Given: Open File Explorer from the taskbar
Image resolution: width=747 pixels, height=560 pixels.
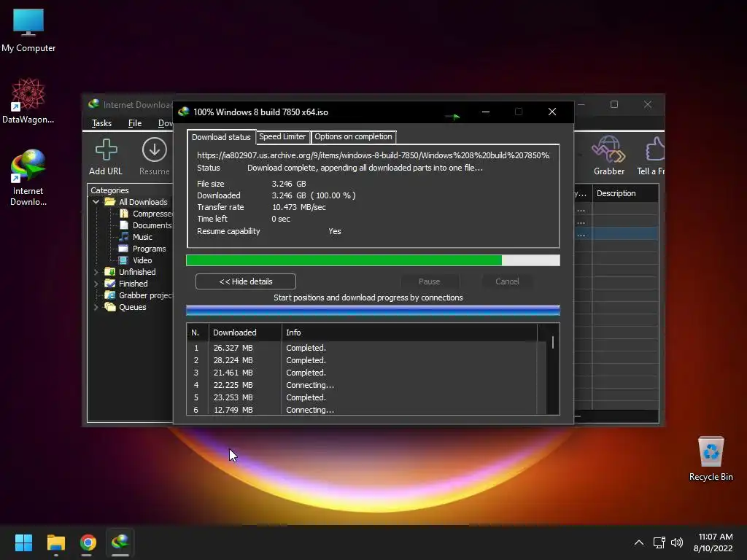Looking at the screenshot, I should pyautogui.click(x=55, y=542).
